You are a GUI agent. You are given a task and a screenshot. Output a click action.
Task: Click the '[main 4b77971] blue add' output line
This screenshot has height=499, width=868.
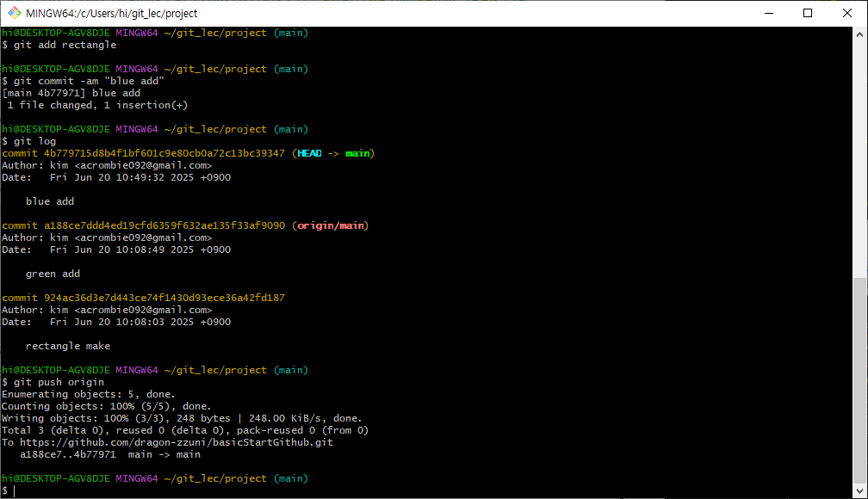pyautogui.click(x=71, y=93)
